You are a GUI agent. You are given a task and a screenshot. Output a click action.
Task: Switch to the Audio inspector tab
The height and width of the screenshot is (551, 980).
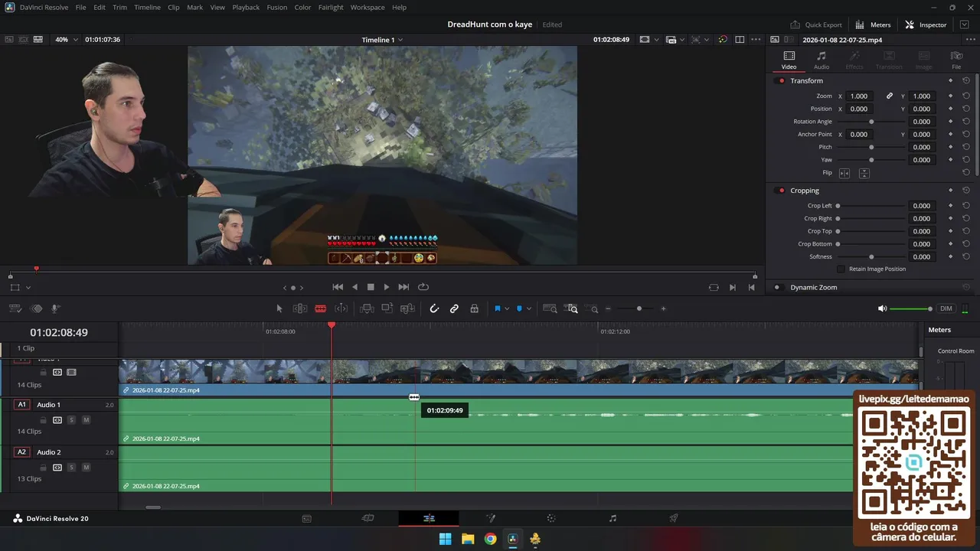point(822,60)
